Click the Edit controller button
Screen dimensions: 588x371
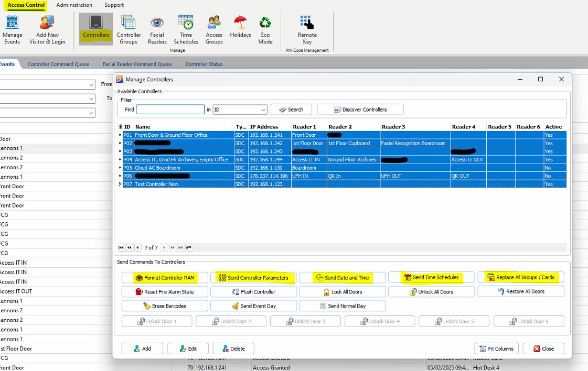pyautogui.click(x=188, y=348)
